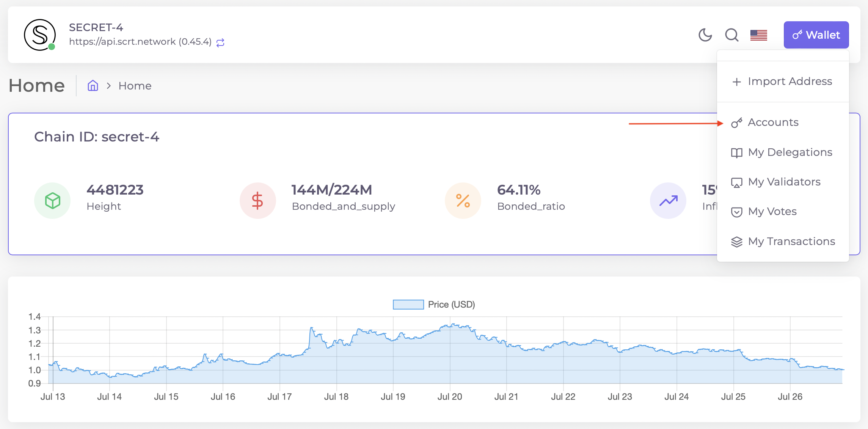Click the search magnifier icon
The width and height of the screenshot is (868, 429).
(x=731, y=35)
